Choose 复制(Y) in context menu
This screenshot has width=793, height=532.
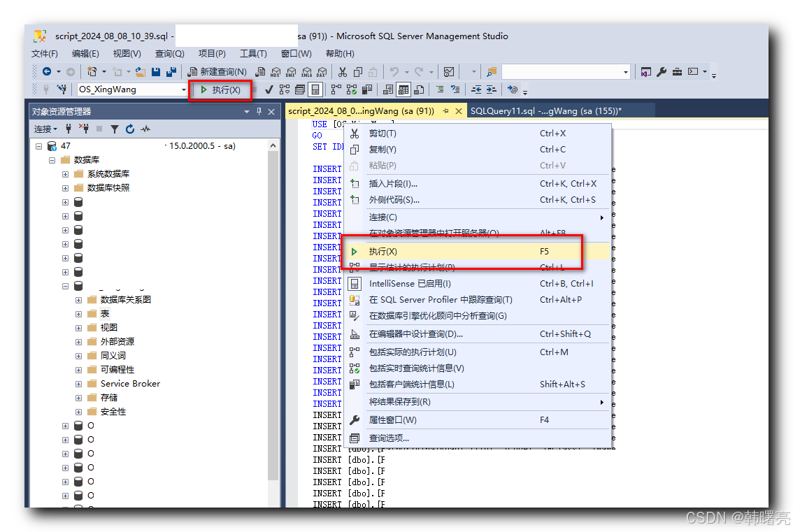tap(476, 150)
